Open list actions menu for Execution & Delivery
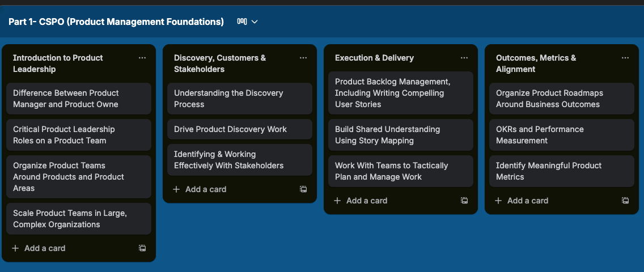This screenshot has height=272, width=644. [464, 58]
